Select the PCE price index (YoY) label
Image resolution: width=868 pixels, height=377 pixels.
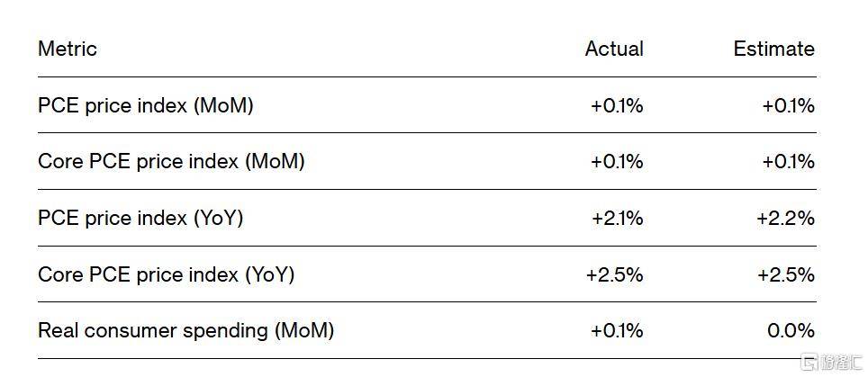coord(140,219)
